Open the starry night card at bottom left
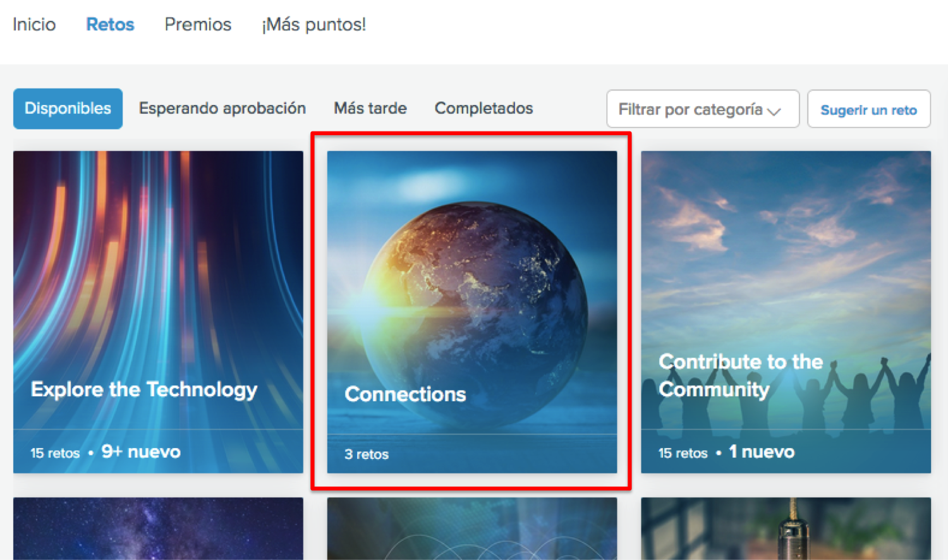This screenshot has width=948, height=560. click(x=158, y=528)
